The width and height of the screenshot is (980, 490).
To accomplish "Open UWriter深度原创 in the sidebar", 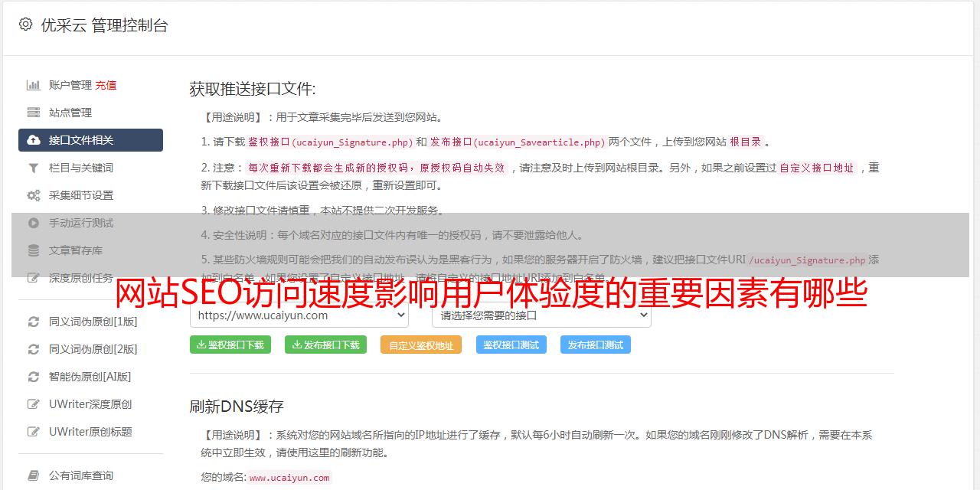I will pos(90,404).
